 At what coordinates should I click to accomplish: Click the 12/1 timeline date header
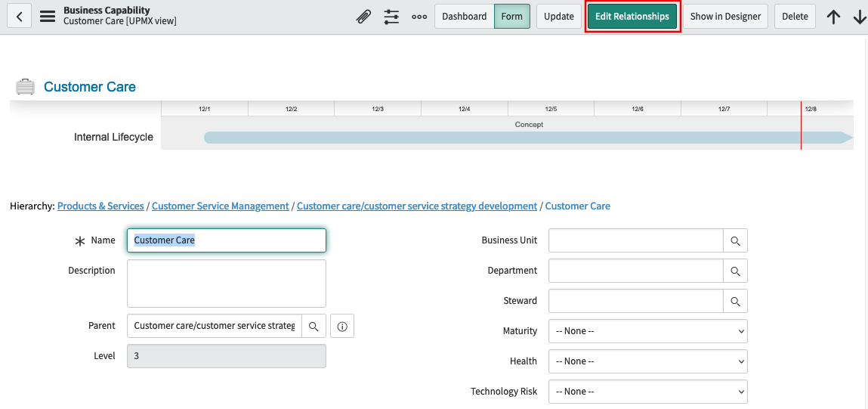tap(205, 109)
